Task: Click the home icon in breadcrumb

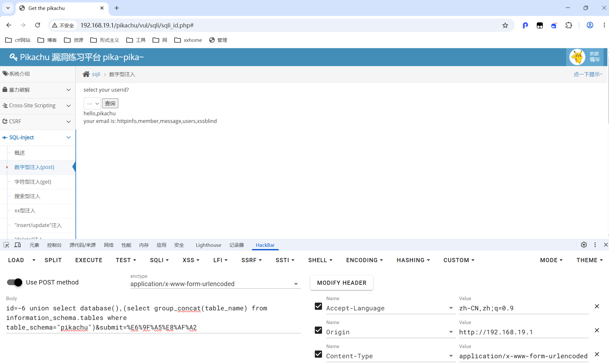Action: point(86,74)
